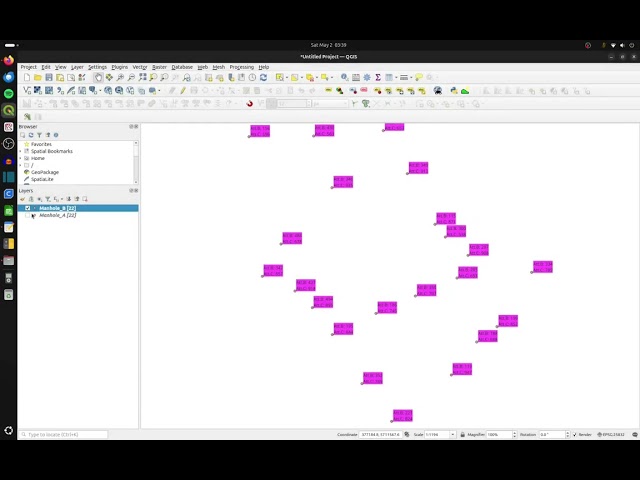The height and width of the screenshot is (480, 640).
Task: Open the Measure tool dropdown arrow
Action: [x=411, y=78]
